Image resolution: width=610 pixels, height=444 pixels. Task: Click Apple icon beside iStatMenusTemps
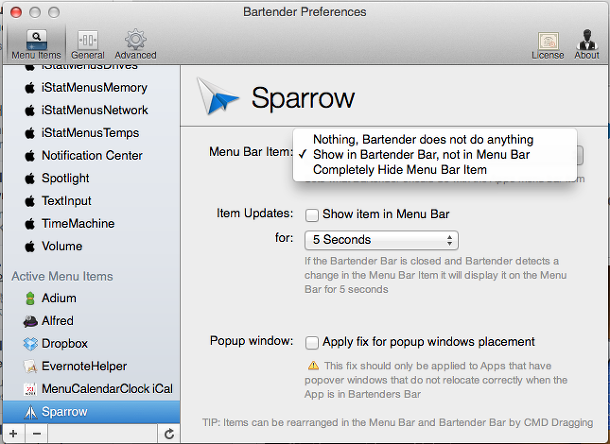30,133
